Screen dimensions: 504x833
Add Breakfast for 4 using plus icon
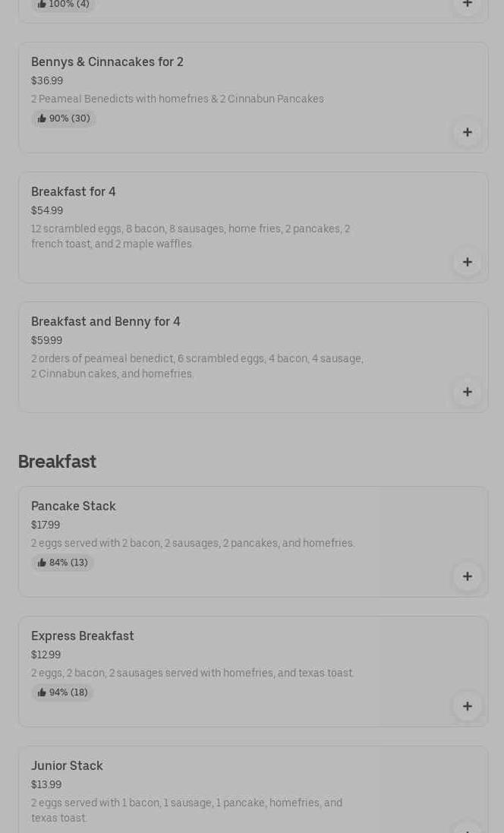(x=467, y=262)
